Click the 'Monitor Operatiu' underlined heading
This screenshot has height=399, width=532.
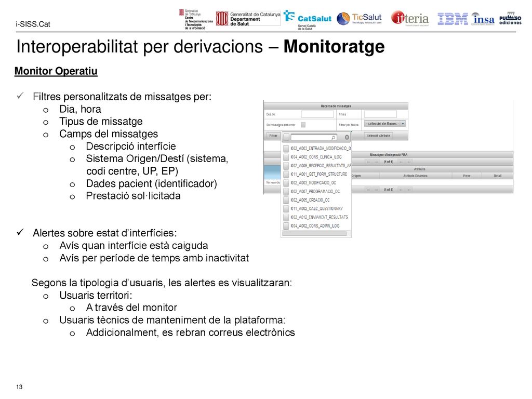56,71
